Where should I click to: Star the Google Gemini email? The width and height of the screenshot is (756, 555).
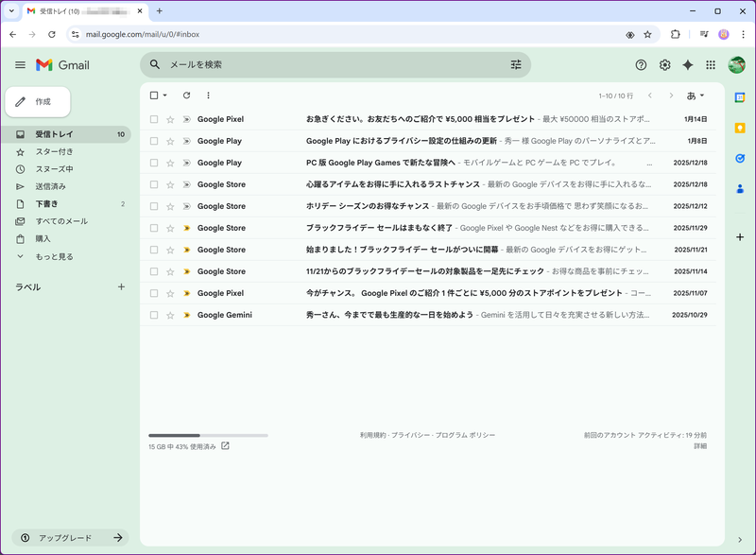pyautogui.click(x=170, y=315)
